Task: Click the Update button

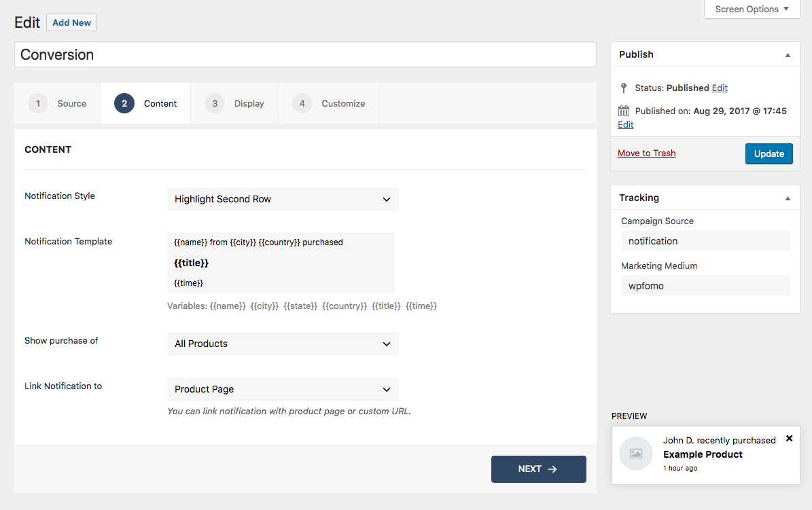Action: pyautogui.click(x=769, y=153)
